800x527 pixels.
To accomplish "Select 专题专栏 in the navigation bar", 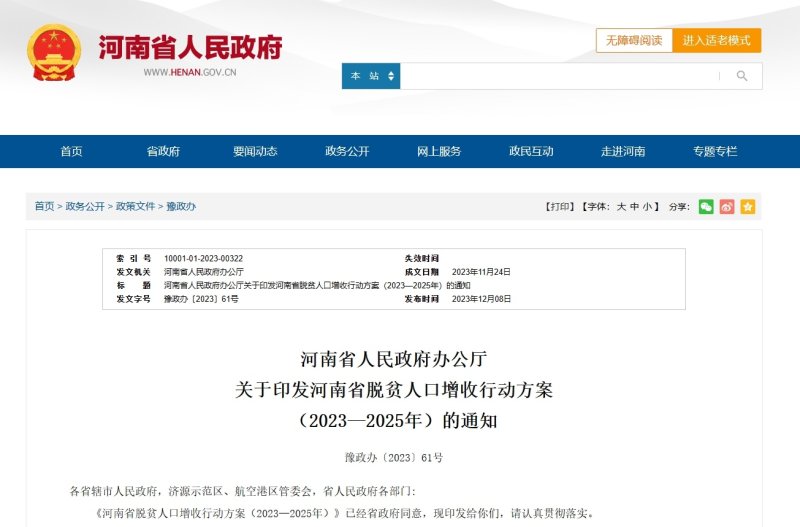I will (x=715, y=151).
